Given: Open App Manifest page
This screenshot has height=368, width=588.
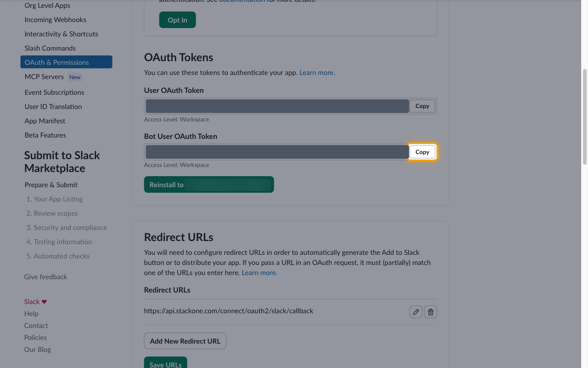Looking at the screenshot, I should point(45,121).
